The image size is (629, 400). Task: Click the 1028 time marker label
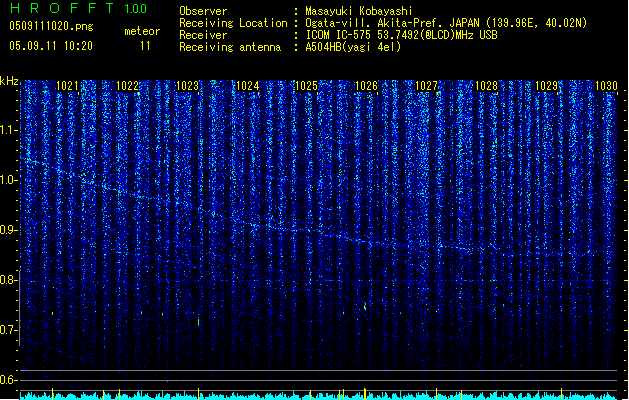[x=486, y=86]
